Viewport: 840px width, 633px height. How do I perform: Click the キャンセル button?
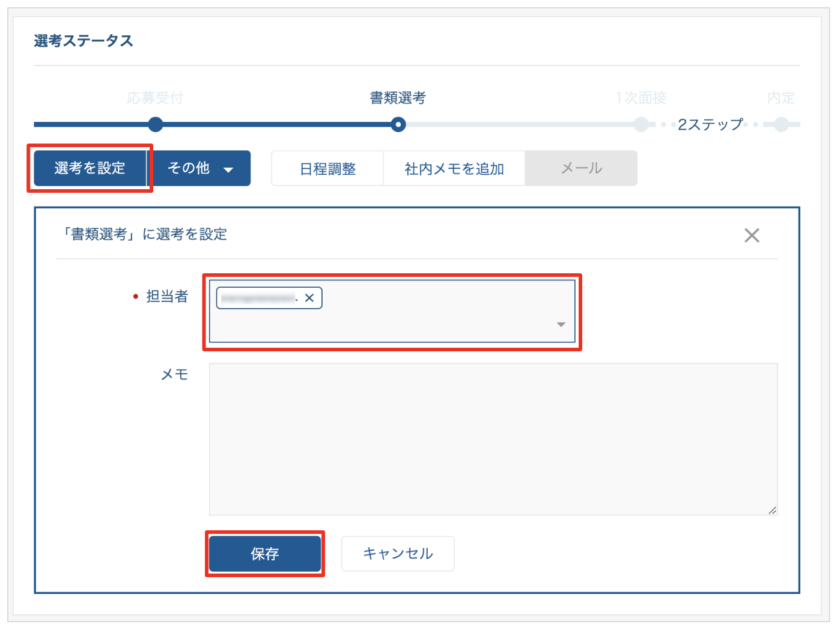pyautogui.click(x=398, y=554)
